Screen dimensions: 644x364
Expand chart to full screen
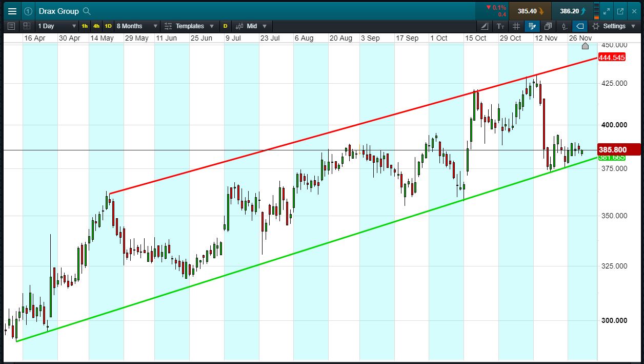(x=607, y=11)
